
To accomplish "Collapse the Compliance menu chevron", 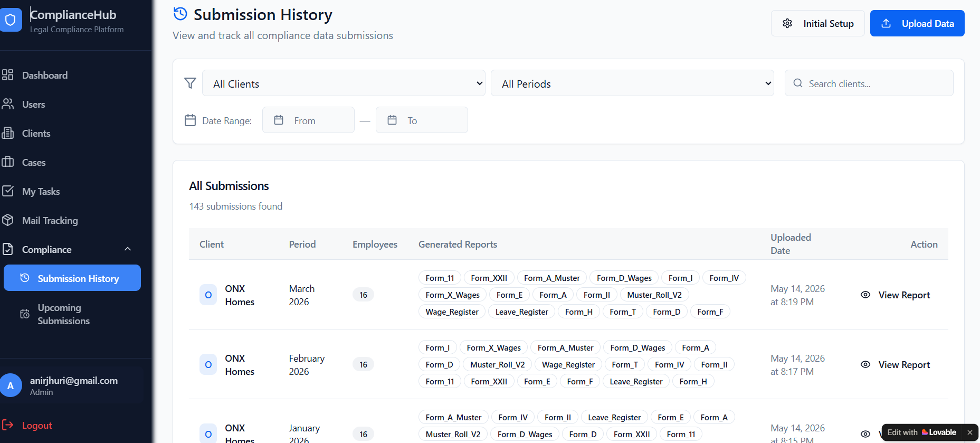I will [x=128, y=249].
